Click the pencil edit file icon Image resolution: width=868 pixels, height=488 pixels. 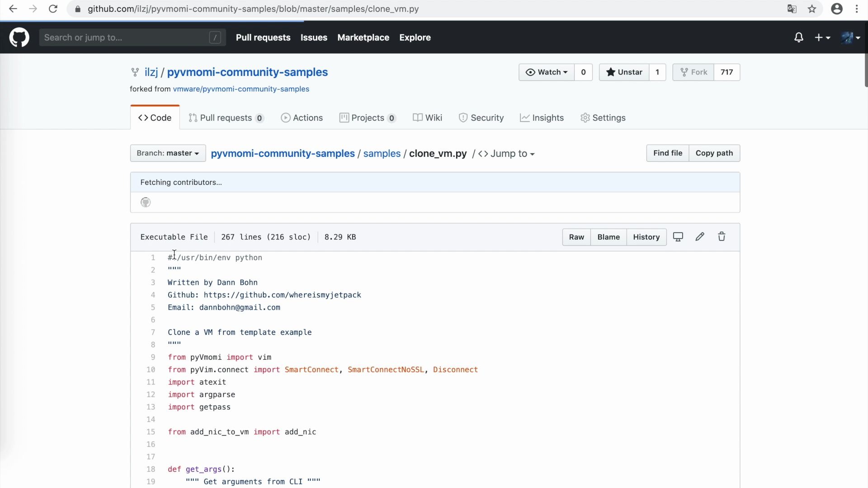[x=700, y=237]
